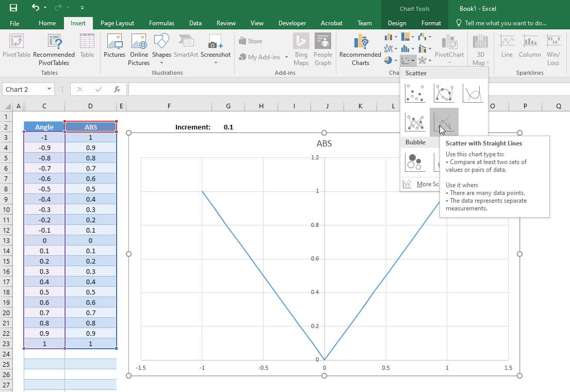The height and width of the screenshot is (392, 570).
Task: Insert a pie chart
Action: 388,60
